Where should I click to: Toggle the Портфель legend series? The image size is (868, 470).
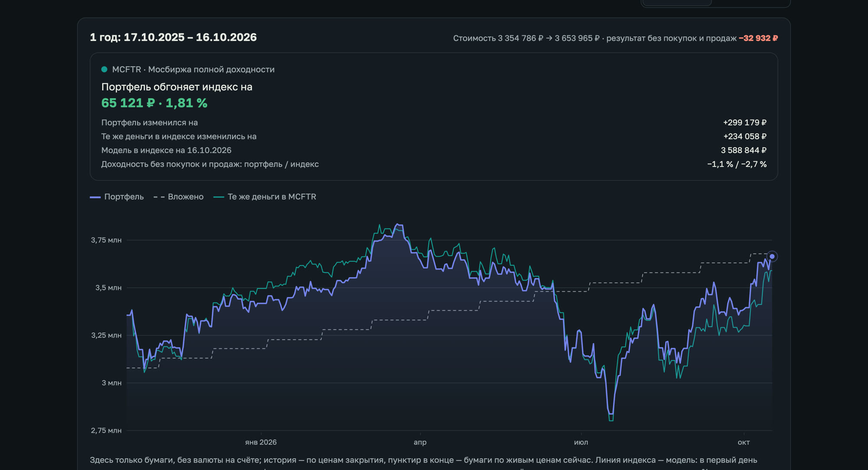117,197
